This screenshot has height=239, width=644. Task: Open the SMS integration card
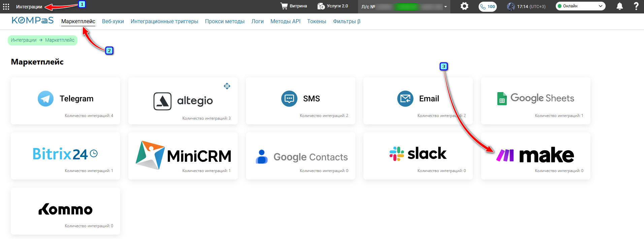[300, 101]
